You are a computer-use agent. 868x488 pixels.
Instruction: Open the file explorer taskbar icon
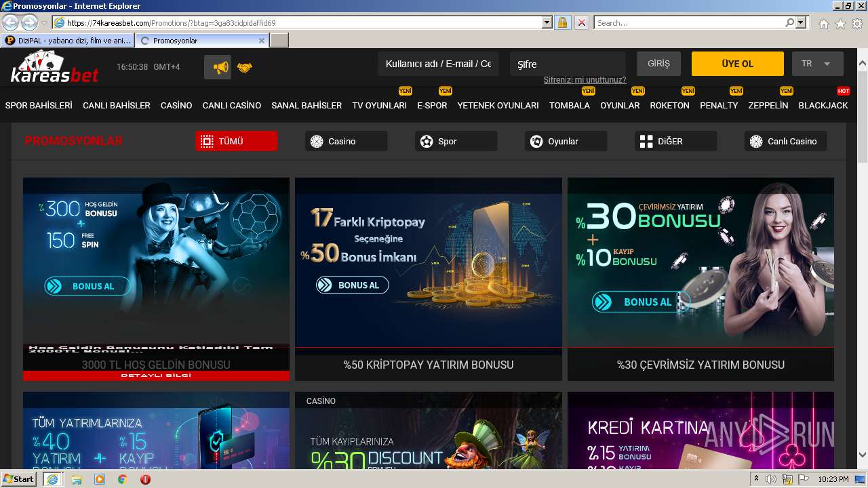click(x=77, y=479)
